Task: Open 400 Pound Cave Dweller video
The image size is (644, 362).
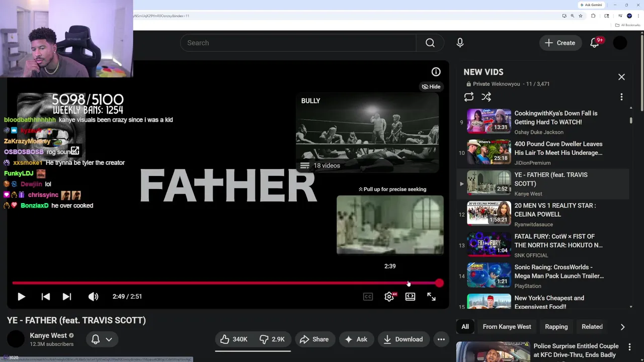Action: point(542,153)
